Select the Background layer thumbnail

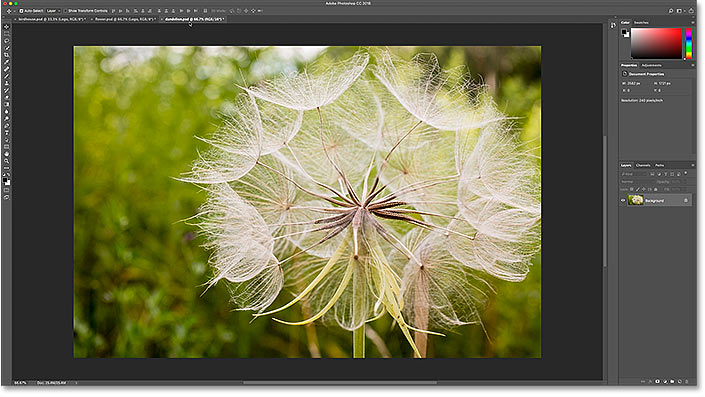[x=636, y=200]
